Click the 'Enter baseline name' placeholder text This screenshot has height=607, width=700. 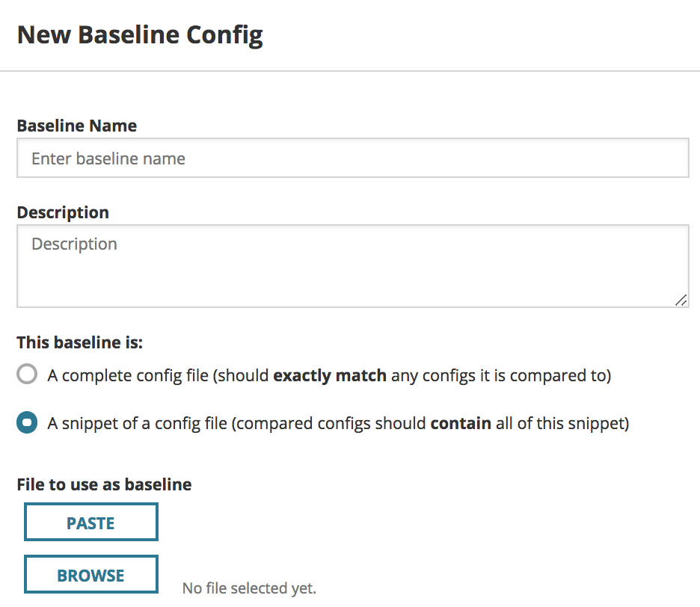[x=108, y=158]
